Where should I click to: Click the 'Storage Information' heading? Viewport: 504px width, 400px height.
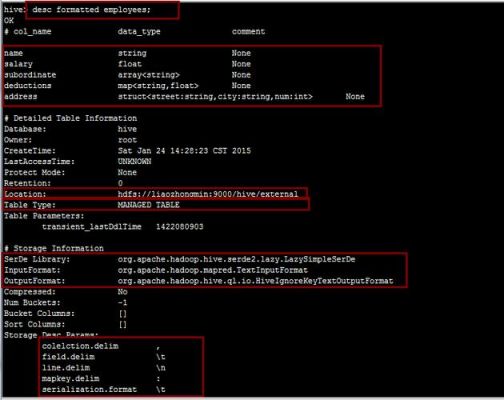click(x=58, y=248)
